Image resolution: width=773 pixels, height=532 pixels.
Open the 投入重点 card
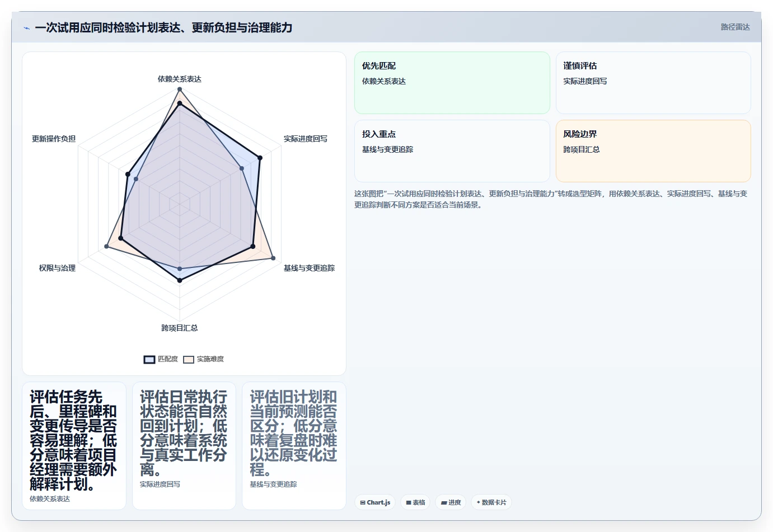click(x=452, y=151)
